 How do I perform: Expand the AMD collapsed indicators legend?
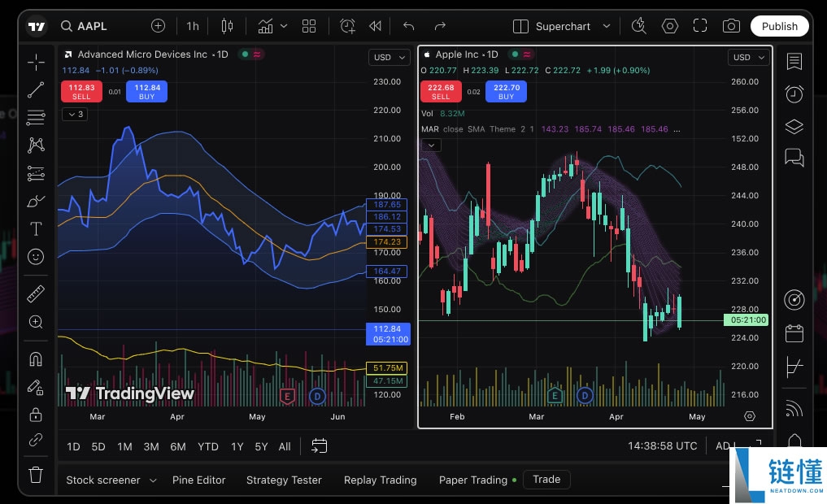tap(75, 114)
